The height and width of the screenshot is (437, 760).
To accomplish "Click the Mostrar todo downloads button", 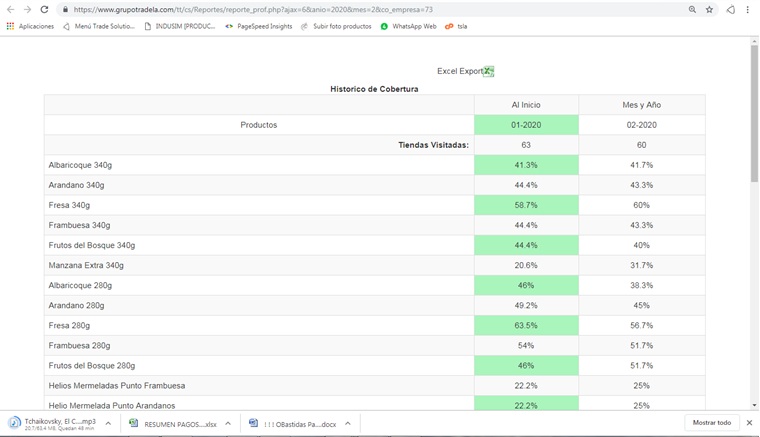I will click(712, 423).
